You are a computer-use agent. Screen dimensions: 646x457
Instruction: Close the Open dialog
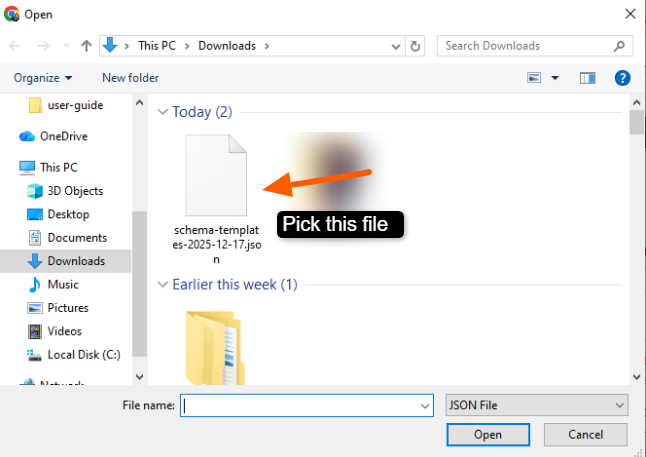tap(630, 14)
